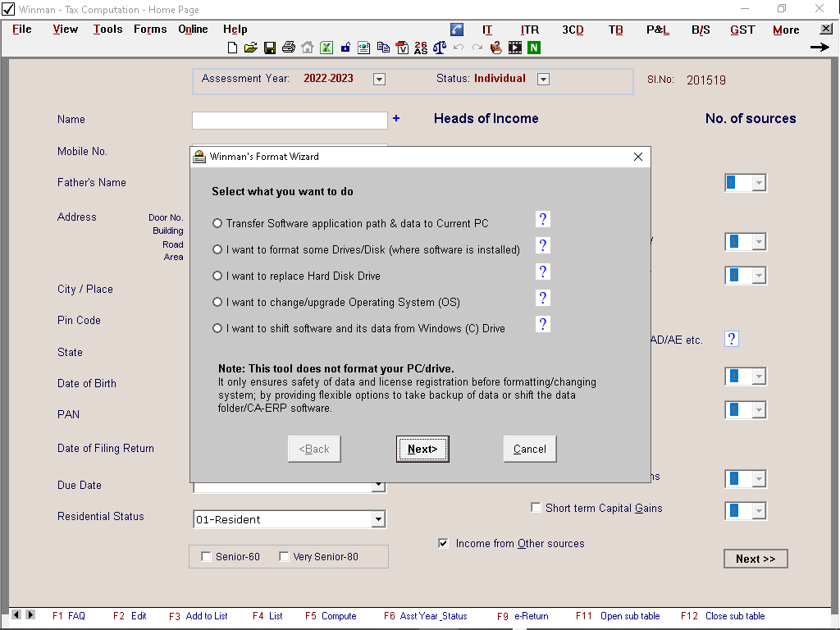Click the Next> button in wizard
This screenshot has height=630, width=840.
click(x=422, y=449)
